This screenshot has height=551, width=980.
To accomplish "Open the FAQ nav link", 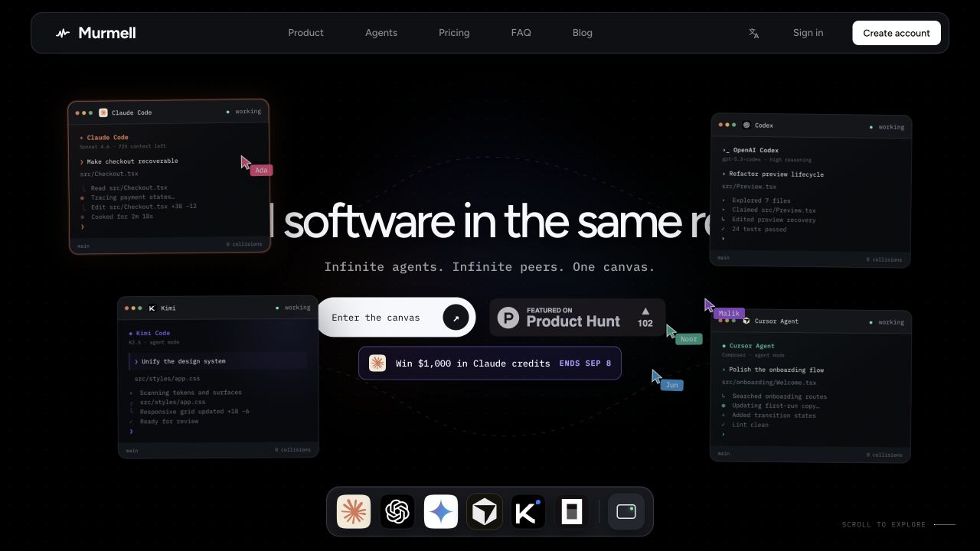I will click(x=521, y=33).
